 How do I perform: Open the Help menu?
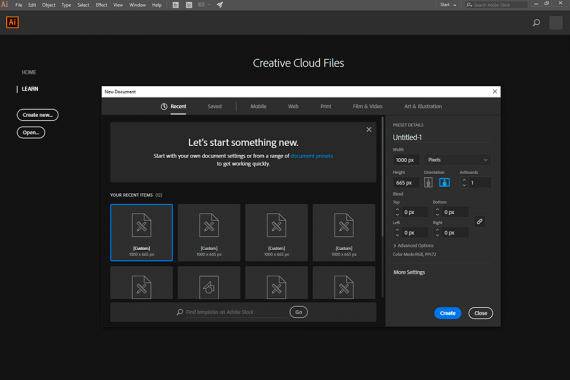pyautogui.click(x=157, y=5)
